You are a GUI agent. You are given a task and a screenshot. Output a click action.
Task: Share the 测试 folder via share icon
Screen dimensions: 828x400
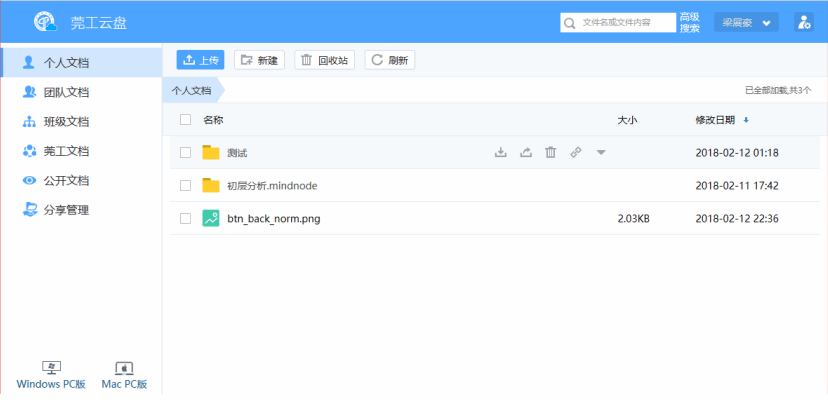pyautogui.click(x=525, y=153)
